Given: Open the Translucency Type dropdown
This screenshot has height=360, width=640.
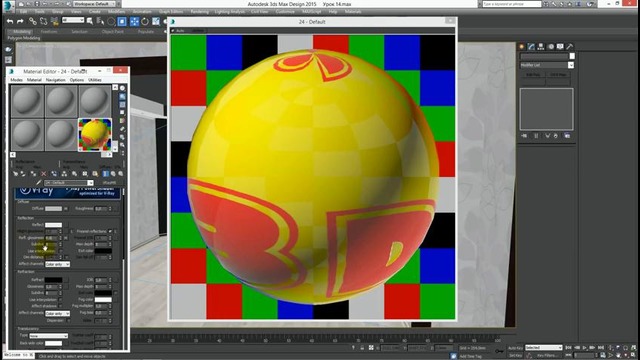Looking at the screenshot, I should coord(49,336).
